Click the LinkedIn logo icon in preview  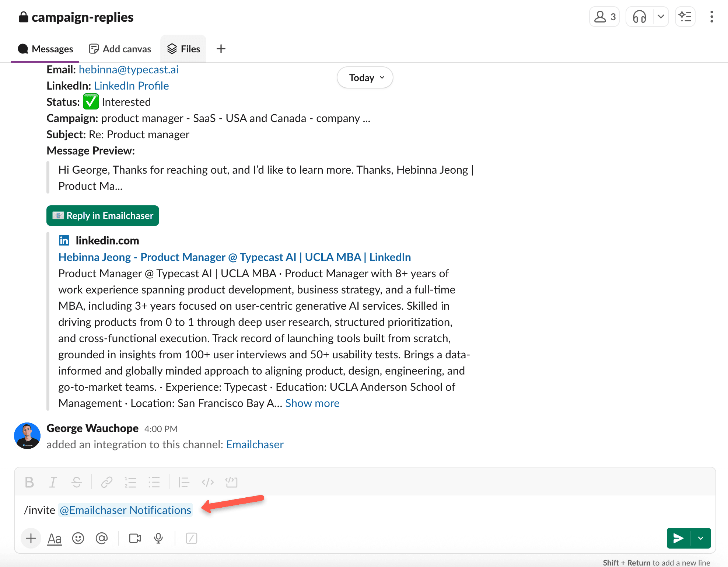click(x=64, y=241)
